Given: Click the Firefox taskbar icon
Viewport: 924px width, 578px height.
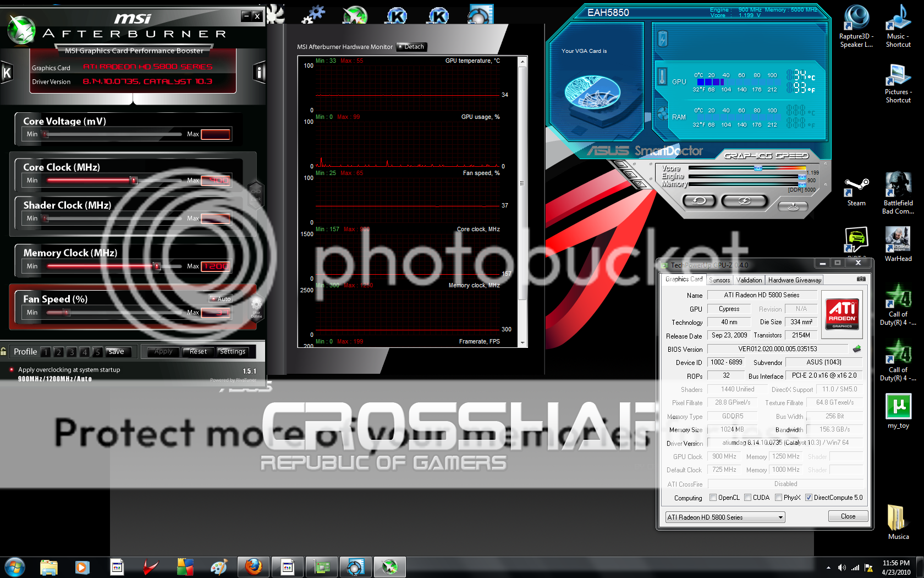Looking at the screenshot, I should 254,566.
